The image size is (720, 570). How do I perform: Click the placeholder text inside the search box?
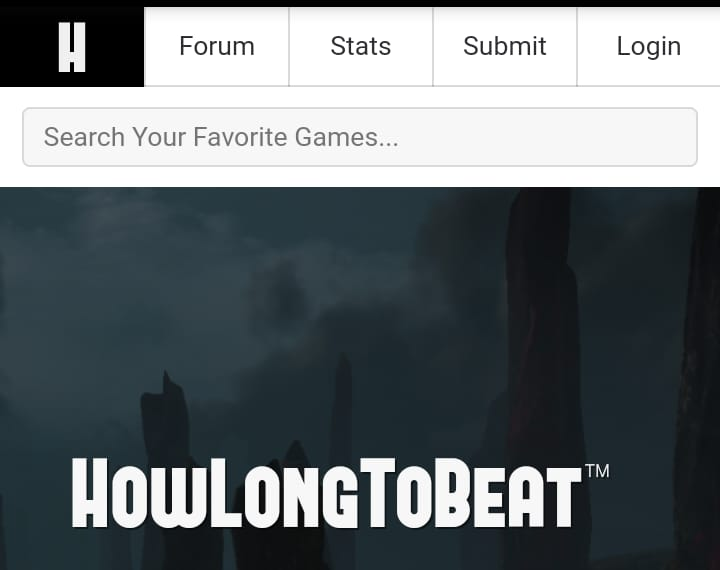pos(221,137)
